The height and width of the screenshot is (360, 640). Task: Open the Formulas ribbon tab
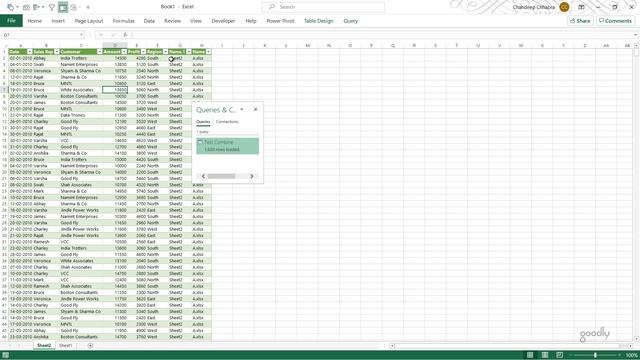click(123, 21)
